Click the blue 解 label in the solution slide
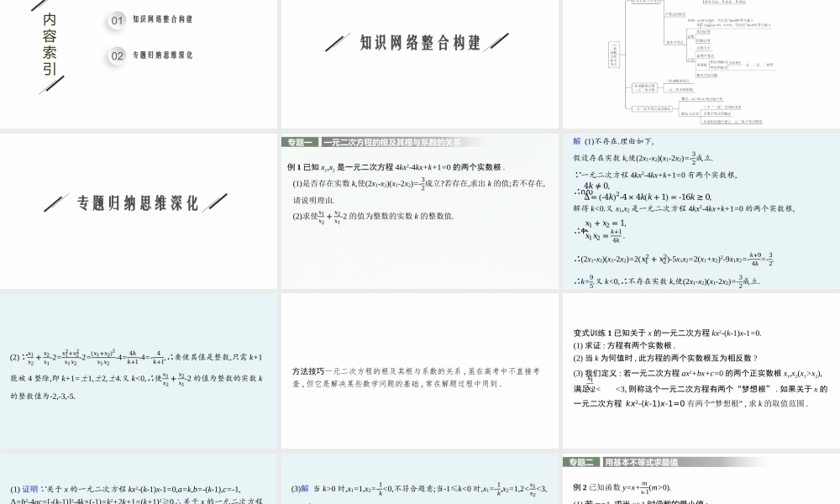The height and width of the screenshot is (504, 840). [x=577, y=141]
